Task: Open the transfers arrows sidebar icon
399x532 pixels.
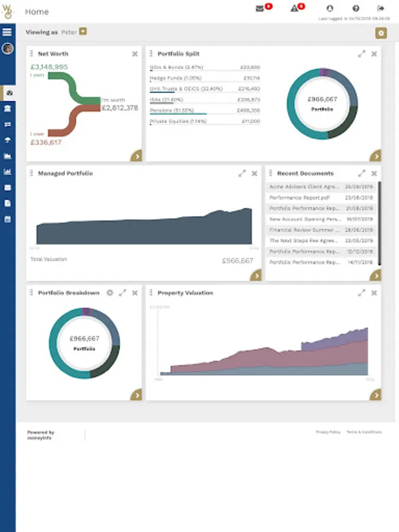Action: tap(8, 124)
